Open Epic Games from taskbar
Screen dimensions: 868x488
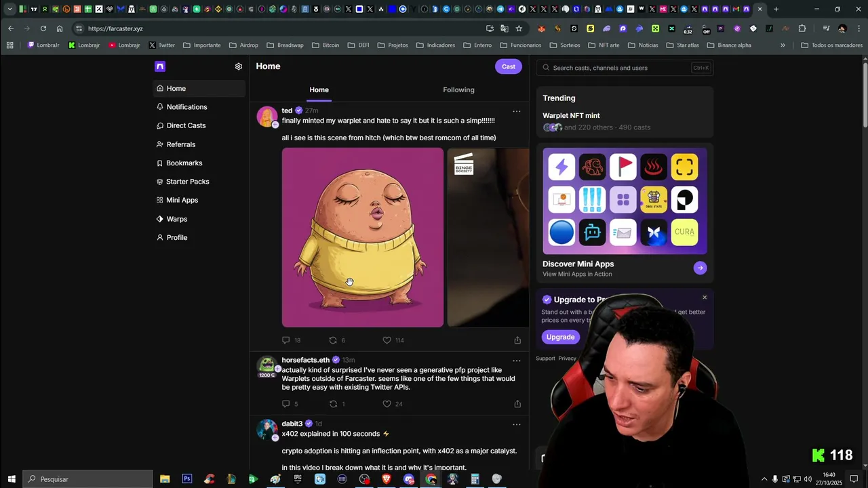pos(298,479)
